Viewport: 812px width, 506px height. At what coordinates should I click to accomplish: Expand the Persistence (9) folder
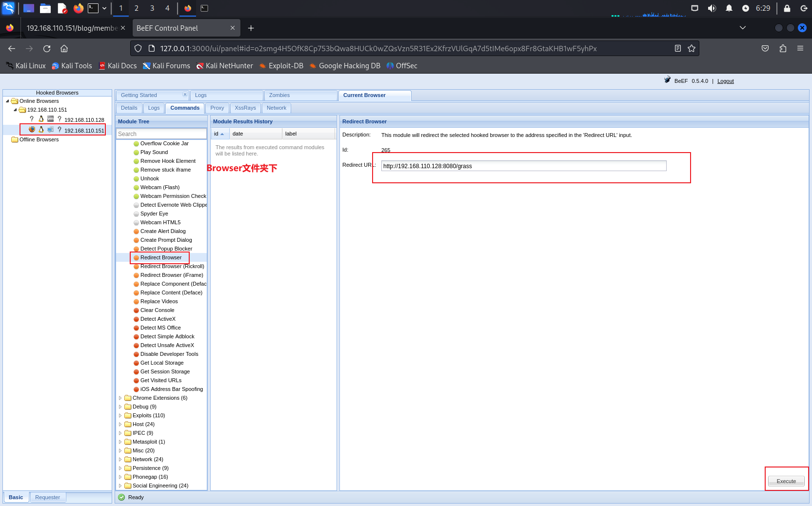[x=120, y=468]
